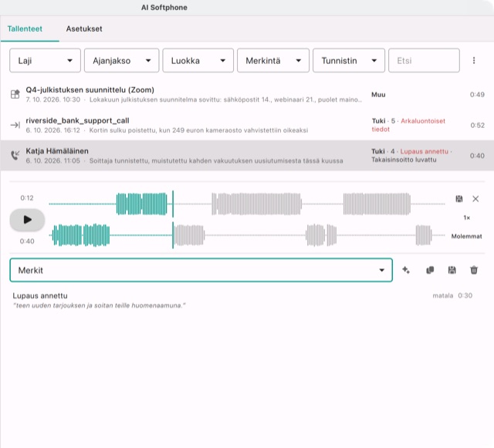
Task: Open the Tunnistin filter dropdown
Action: [349, 60]
